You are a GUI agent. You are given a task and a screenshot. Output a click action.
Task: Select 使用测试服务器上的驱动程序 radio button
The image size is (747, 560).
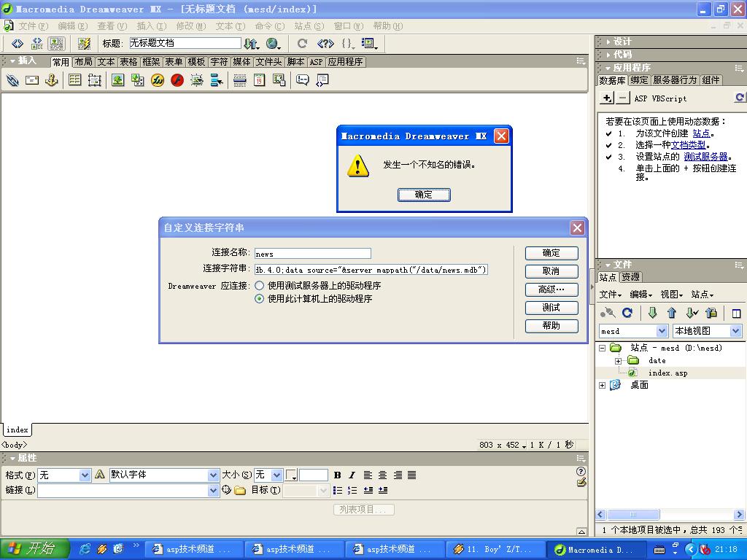pos(259,286)
